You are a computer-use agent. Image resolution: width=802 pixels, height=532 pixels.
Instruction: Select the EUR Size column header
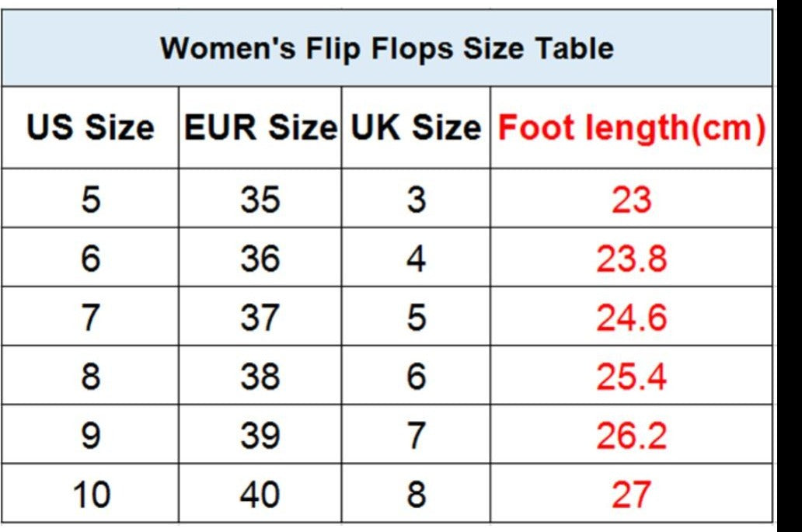click(x=260, y=127)
